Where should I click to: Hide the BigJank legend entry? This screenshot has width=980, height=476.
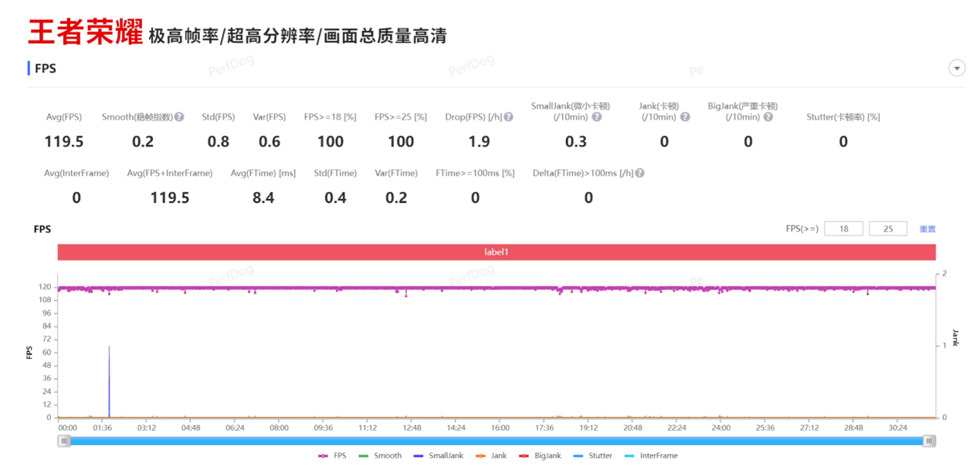pos(542,456)
